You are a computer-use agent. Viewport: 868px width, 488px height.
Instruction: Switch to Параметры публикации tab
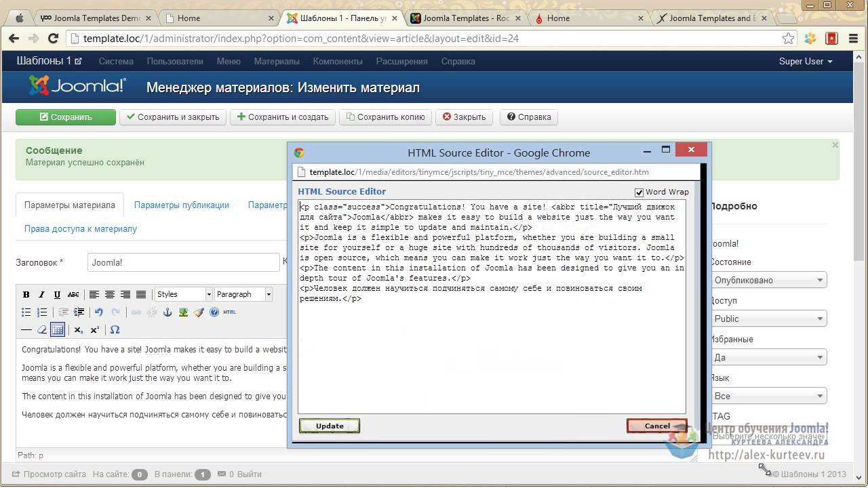pos(182,205)
